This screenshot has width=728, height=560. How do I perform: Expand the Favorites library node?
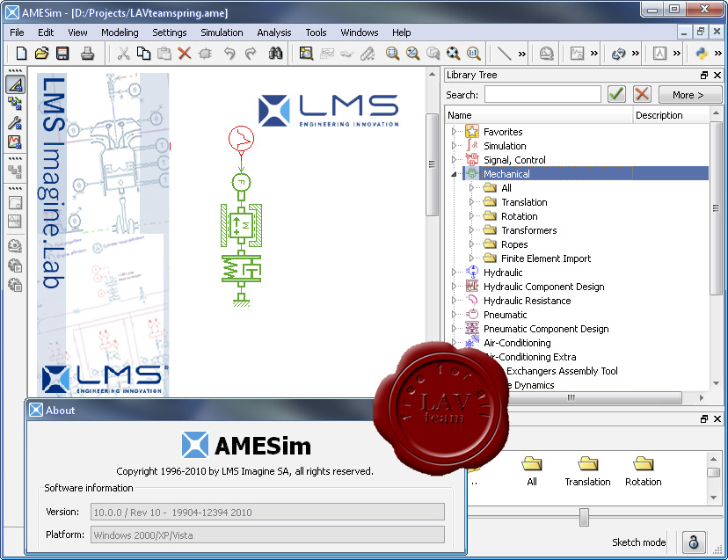pyautogui.click(x=454, y=131)
